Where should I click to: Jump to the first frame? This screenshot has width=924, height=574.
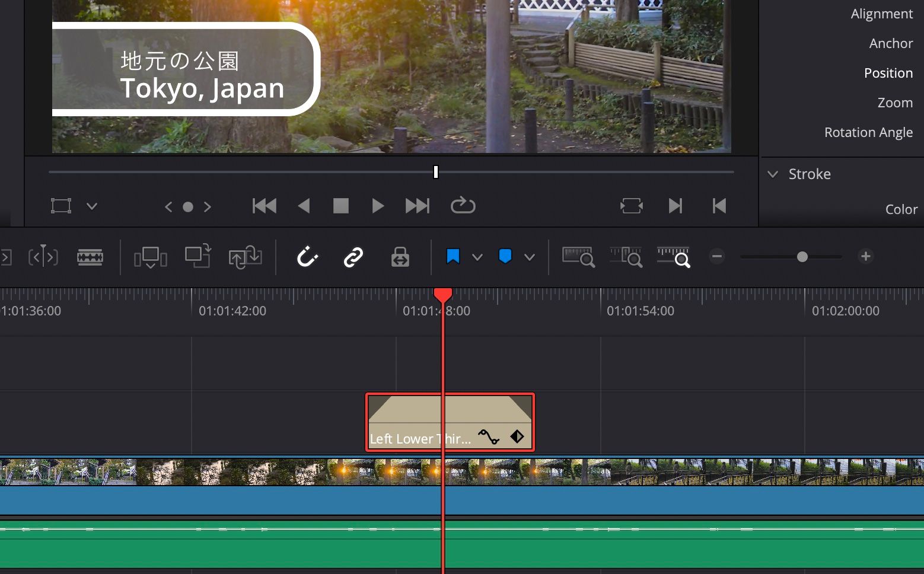265,206
